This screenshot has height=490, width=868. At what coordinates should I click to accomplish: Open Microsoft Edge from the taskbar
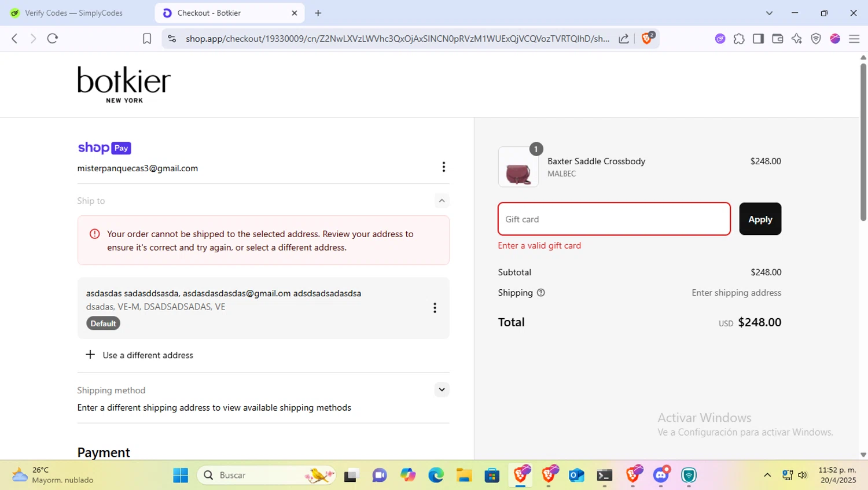pyautogui.click(x=436, y=475)
